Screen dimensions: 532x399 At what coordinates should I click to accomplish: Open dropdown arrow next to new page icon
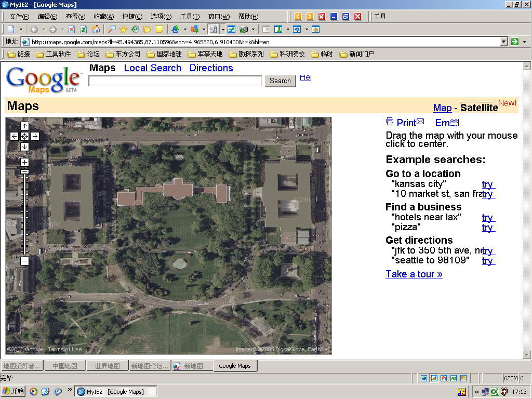click(21, 29)
